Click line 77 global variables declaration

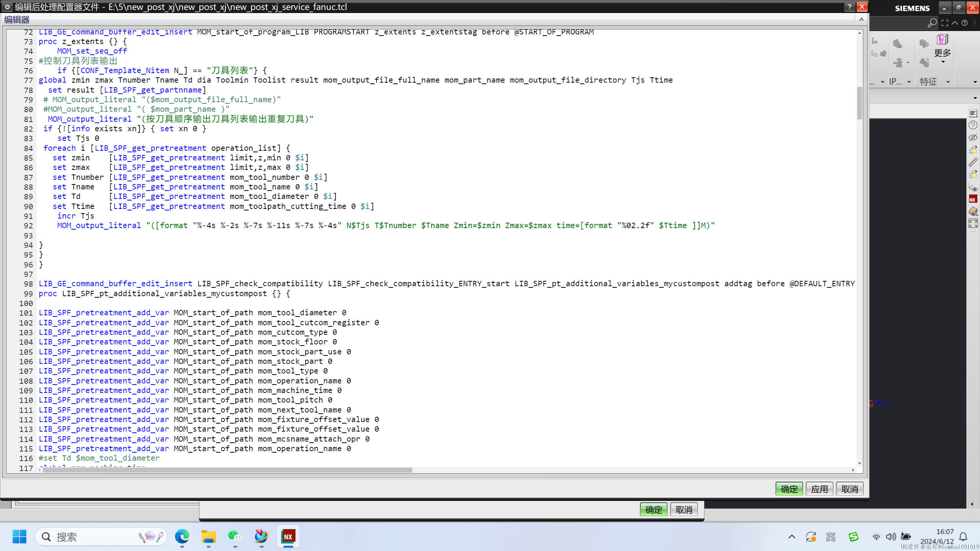pyautogui.click(x=356, y=80)
